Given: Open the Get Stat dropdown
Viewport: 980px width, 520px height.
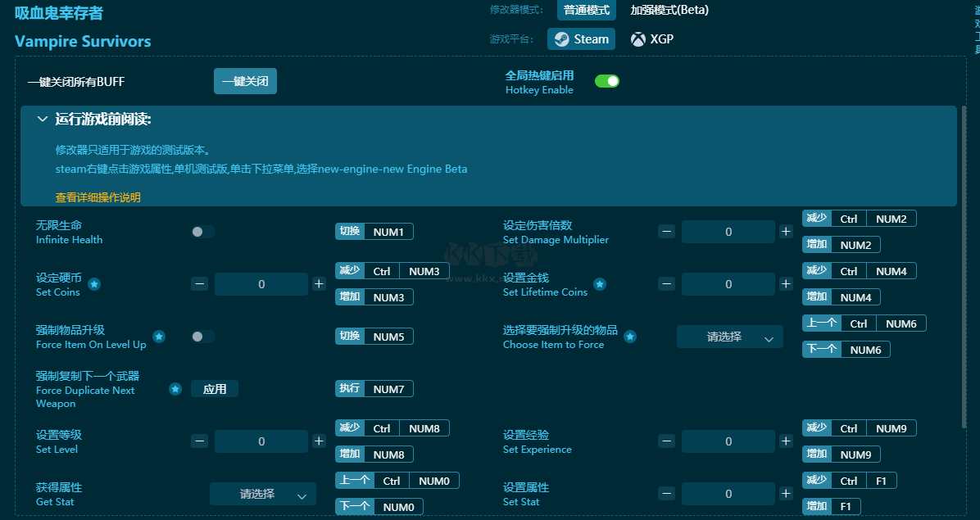Looking at the screenshot, I should coord(262,495).
